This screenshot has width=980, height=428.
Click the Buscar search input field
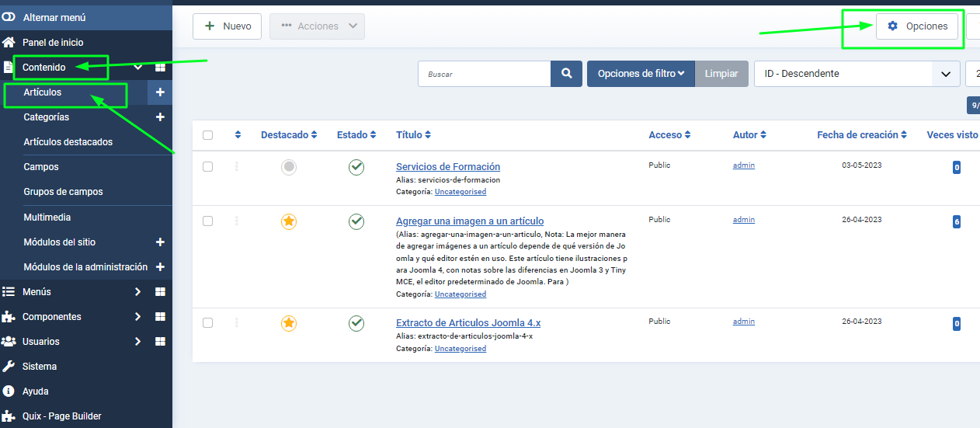(x=485, y=74)
